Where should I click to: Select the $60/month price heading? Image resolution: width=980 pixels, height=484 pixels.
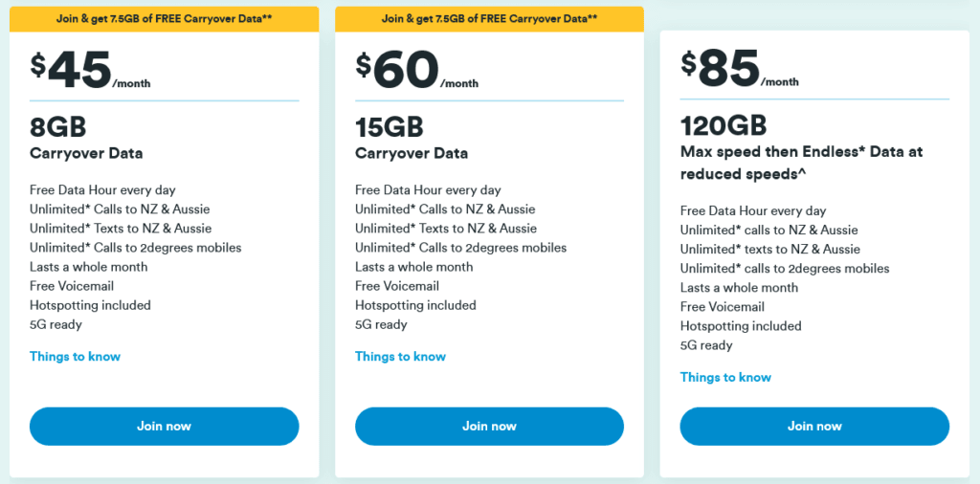pyautogui.click(x=416, y=70)
